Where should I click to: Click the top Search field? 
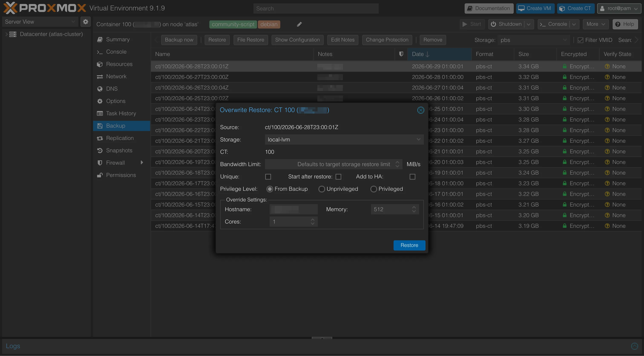tap(316, 9)
